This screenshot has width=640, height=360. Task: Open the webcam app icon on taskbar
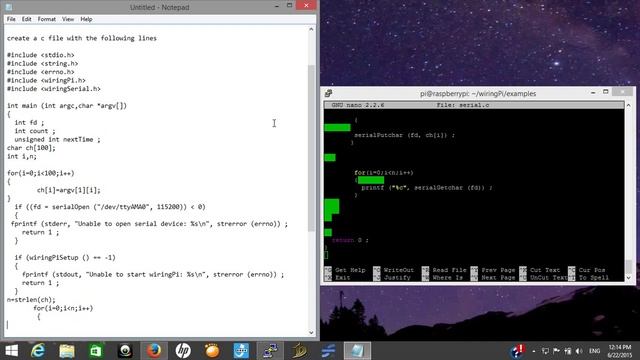125,351
